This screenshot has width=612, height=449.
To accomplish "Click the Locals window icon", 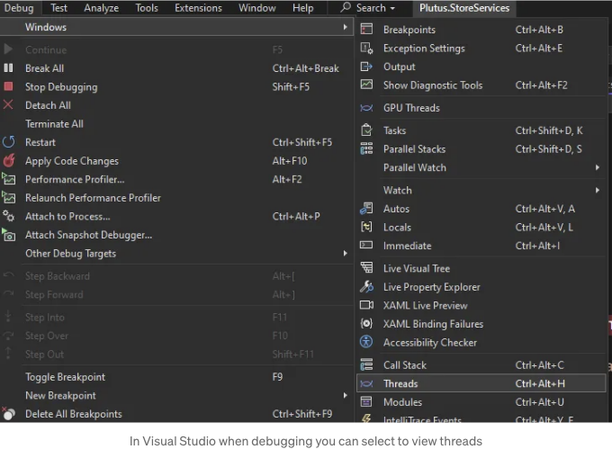I will pos(366,227).
